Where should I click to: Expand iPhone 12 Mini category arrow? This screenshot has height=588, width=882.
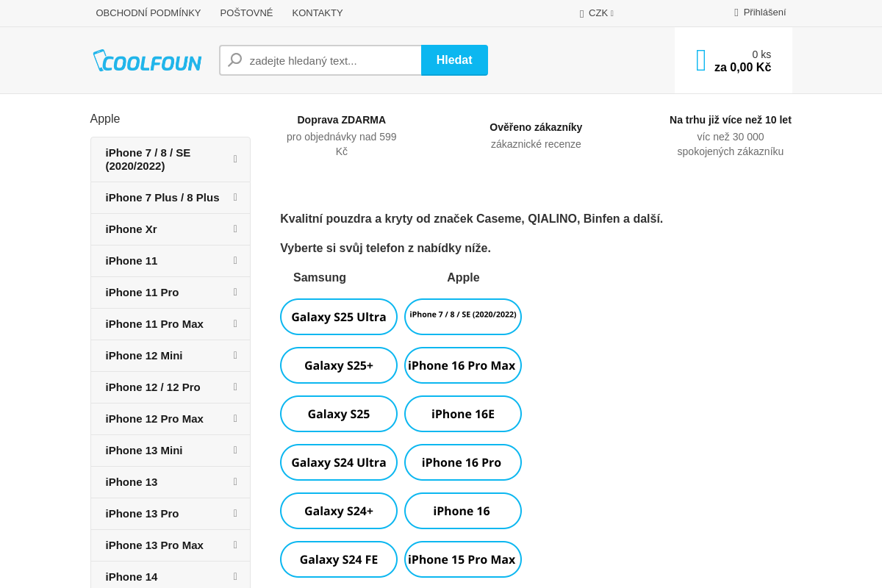(235, 356)
